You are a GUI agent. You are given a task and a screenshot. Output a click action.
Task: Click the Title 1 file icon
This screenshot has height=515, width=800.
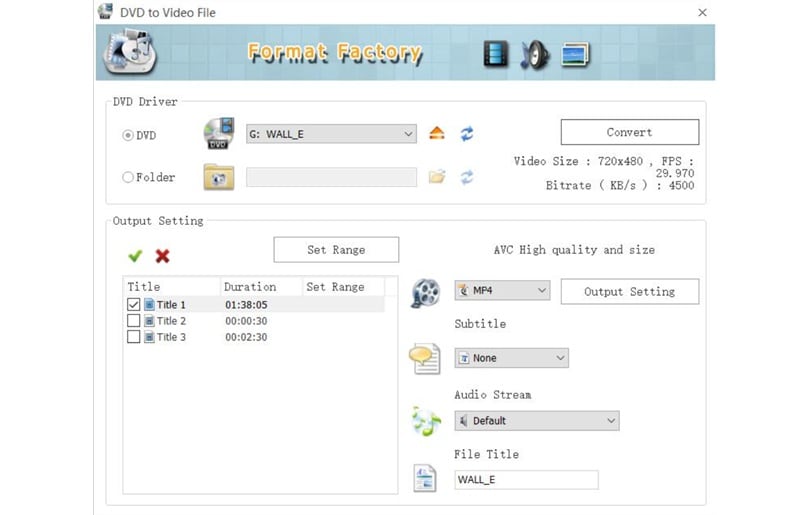pyautogui.click(x=149, y=304)
